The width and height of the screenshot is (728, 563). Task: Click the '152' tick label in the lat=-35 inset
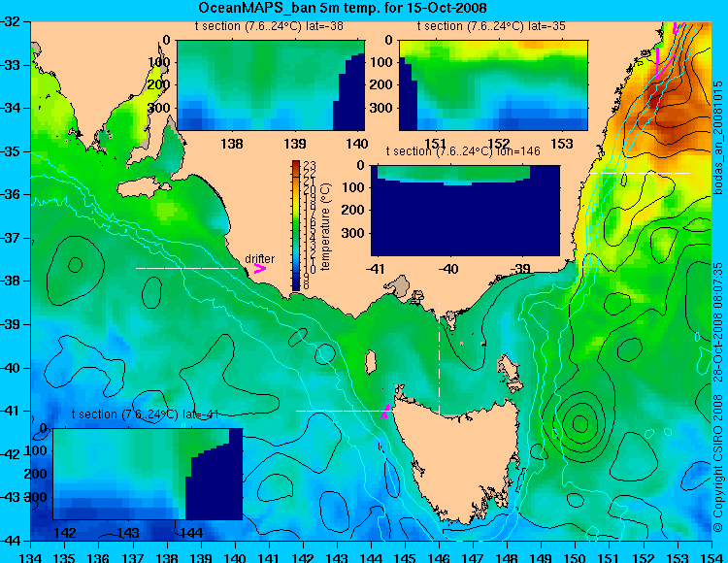pos(499,144)
